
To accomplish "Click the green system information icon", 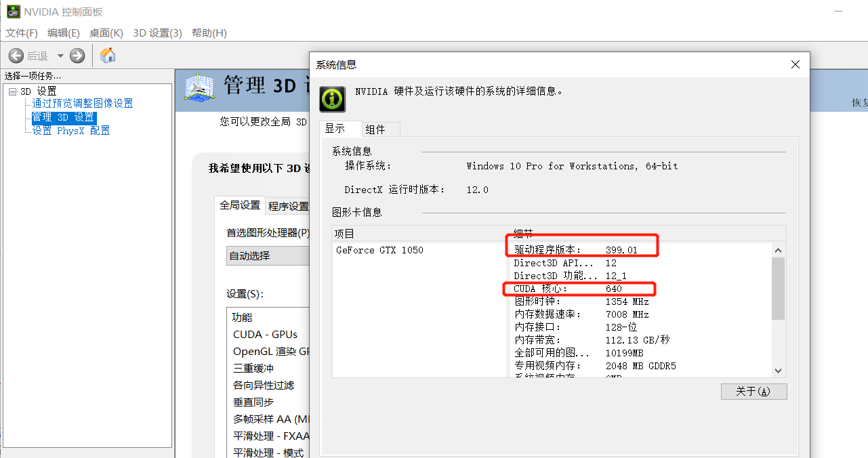I will point(332,99).
